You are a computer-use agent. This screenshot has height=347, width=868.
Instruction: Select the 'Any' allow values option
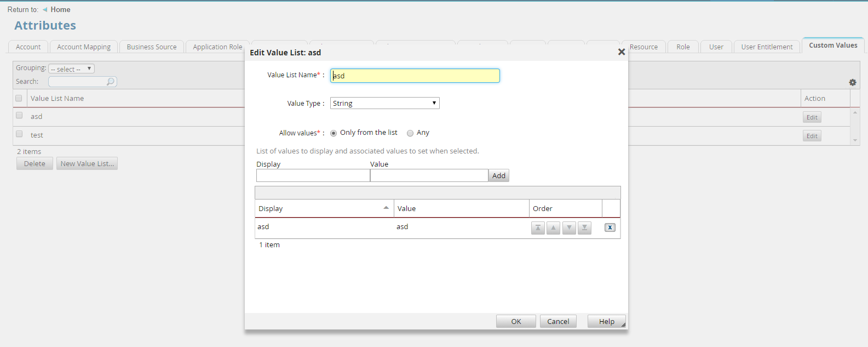(410, 133)
